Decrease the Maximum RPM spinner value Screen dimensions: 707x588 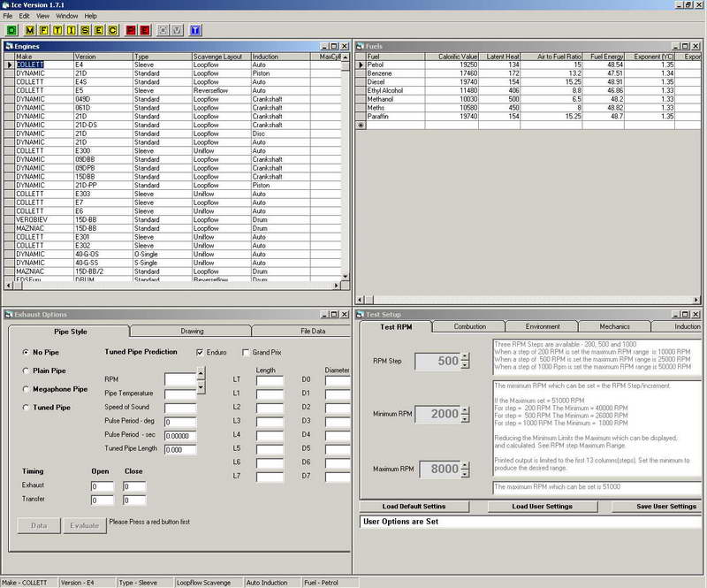pos(465,473)
